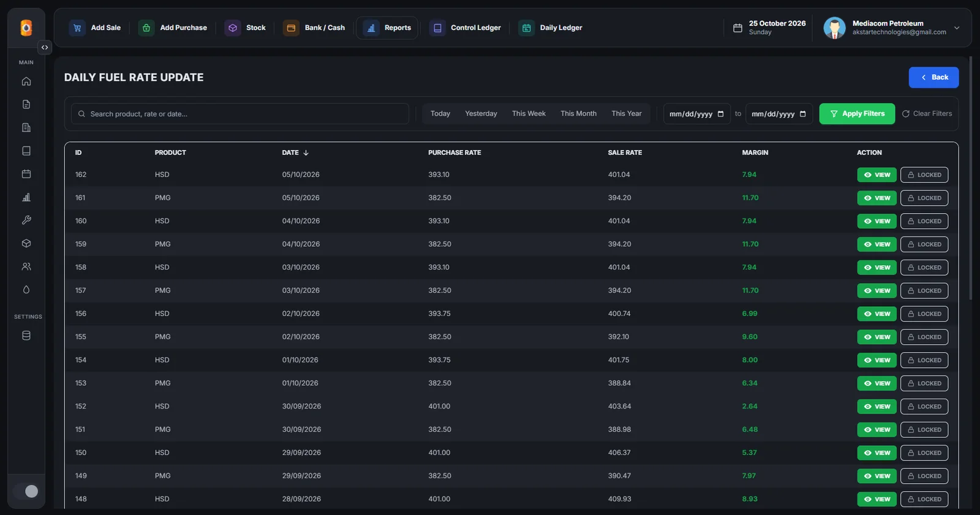Open the home icon in sidebar
The height and width of the screenshot is (515, 980).
(26, 81)
